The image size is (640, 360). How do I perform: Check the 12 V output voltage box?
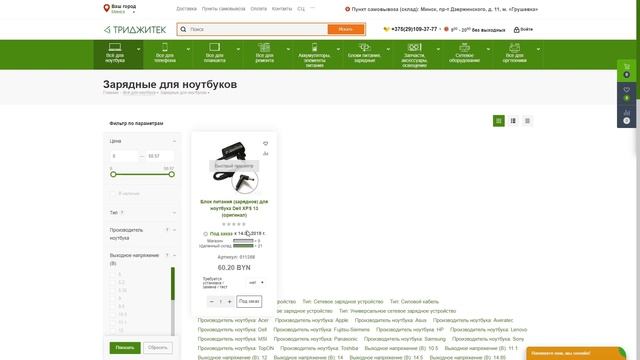pos(113,330)
